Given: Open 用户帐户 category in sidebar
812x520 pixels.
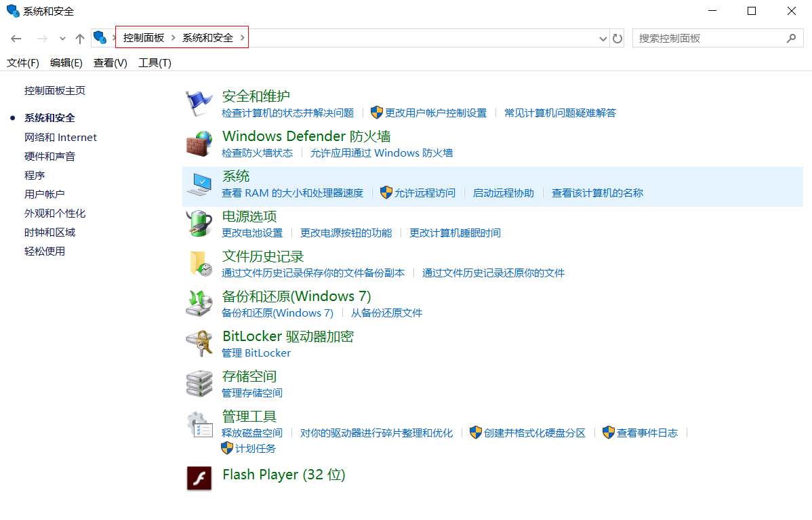Looking at the screenshot, I should (45, 194).
